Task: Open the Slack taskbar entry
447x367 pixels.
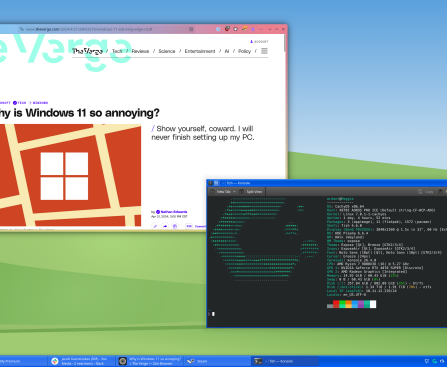Action: [x=81, y=361]
